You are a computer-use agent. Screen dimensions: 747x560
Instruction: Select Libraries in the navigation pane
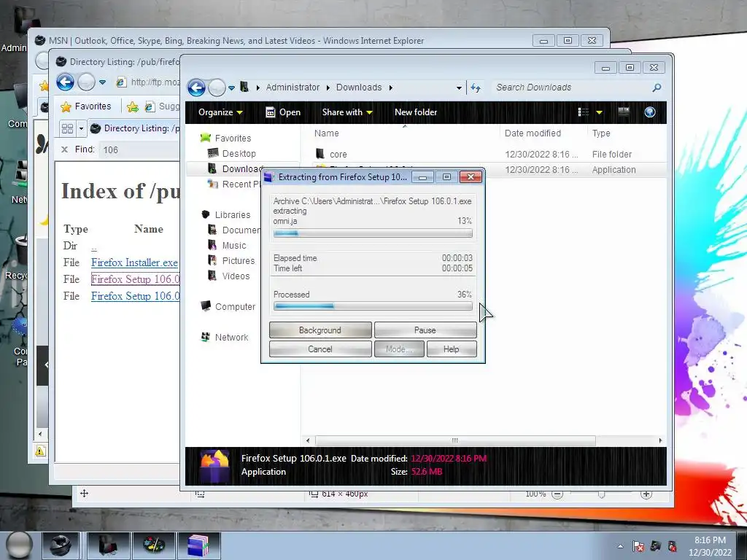[x=233, y=215]
